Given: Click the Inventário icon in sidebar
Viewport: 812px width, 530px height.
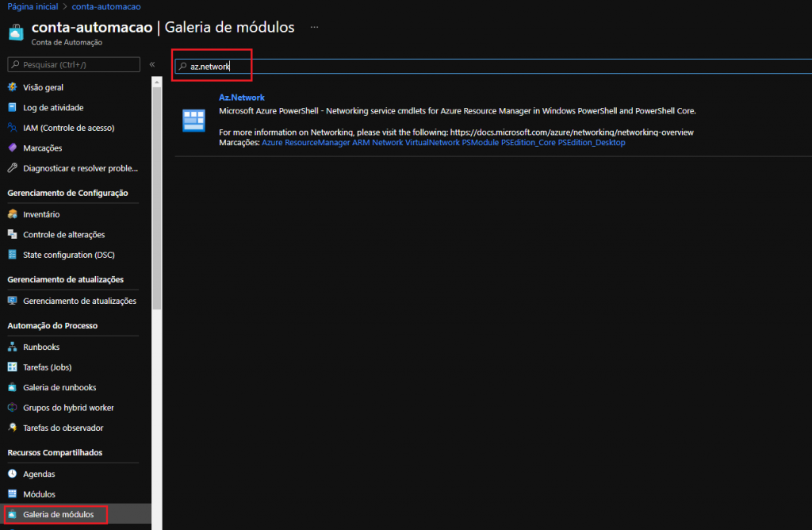Looking at the screenshot, I should (12, 214).
